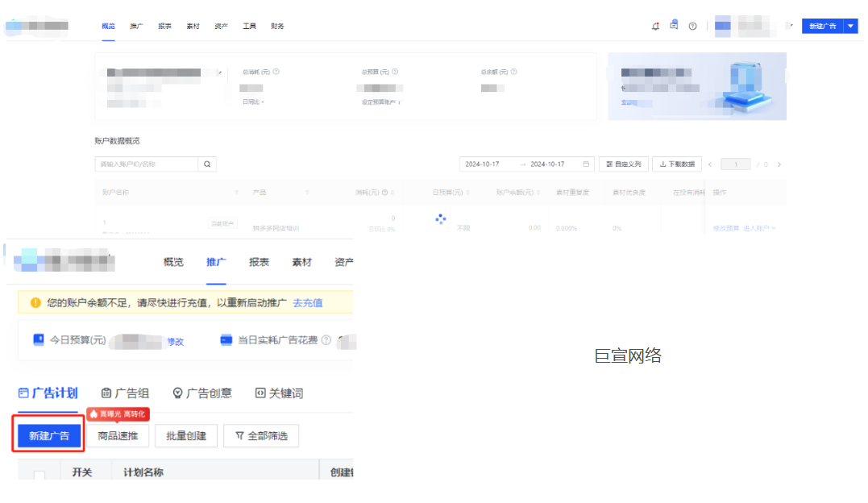Image resolution: width=868 pixels, height=503 pixels.
Task: Click the 自定义列 column settings icon
Action: 608,164
